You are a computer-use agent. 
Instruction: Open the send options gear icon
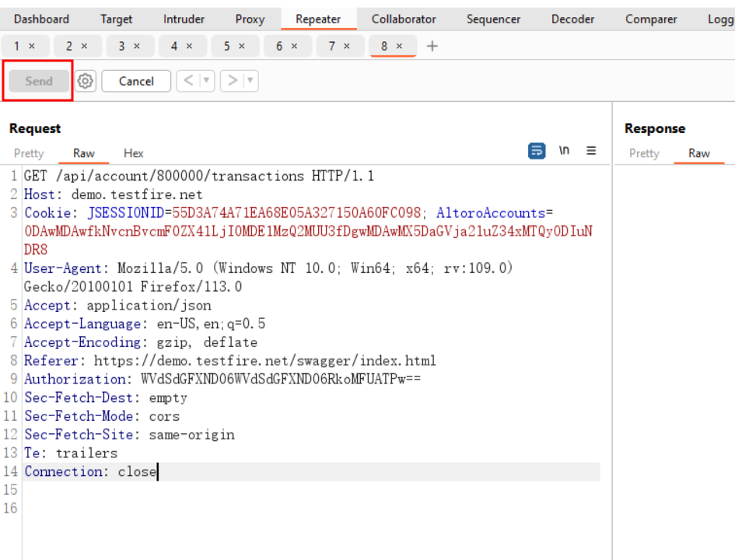coord(86,81)
